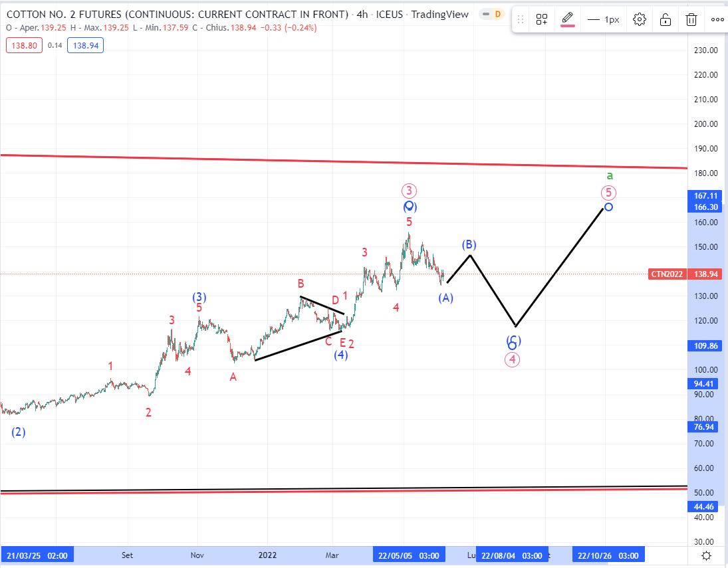Viewport: 728px width, 568px height.
Task: Click the 22/10/26 03:00 time label
Action: (x=608, y=555)
